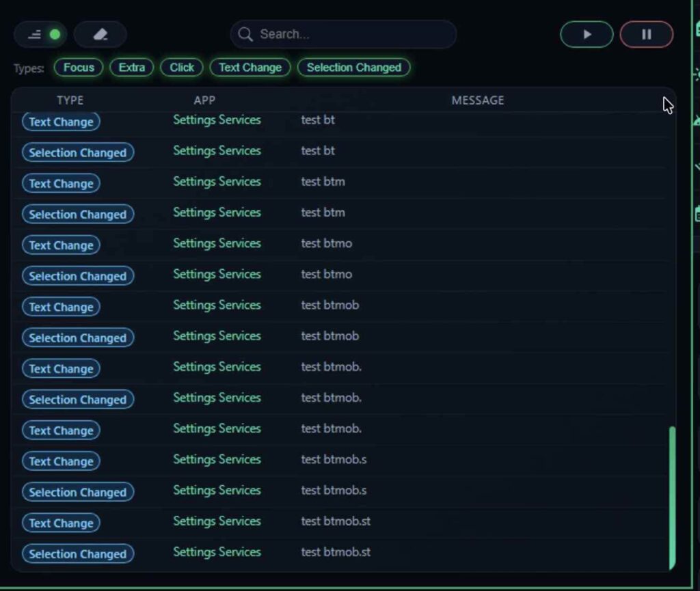The image size is (700, 591).
Task: Click into the Search field
Action: [343, 34]
